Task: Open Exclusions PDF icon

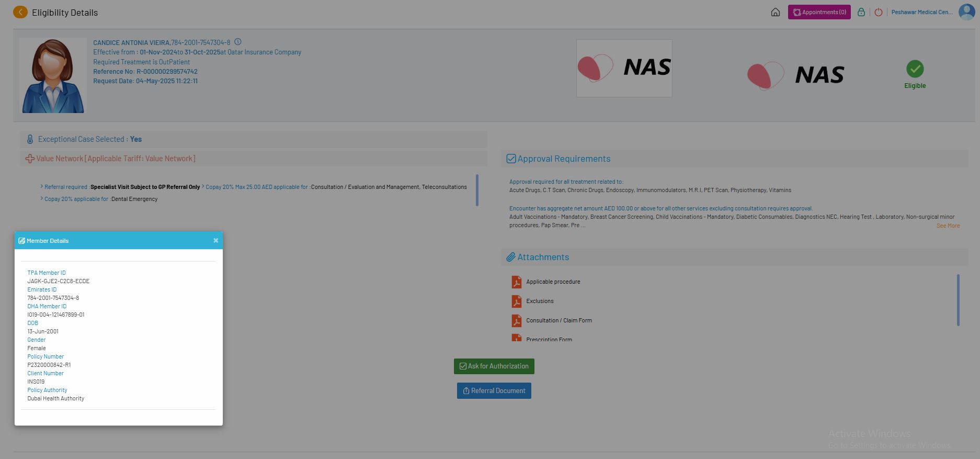Action: tap(517, 301)
